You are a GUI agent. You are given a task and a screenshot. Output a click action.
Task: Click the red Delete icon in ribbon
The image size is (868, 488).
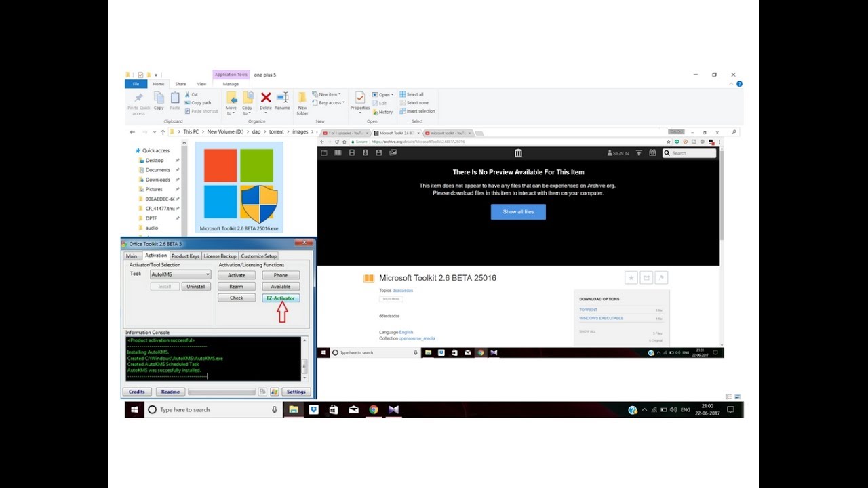(x=266, y=98)
